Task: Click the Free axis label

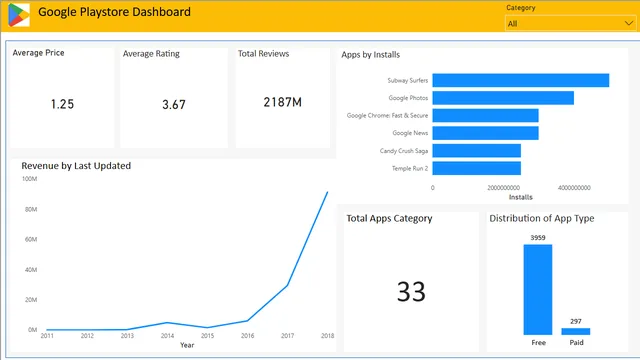Action: pos(538,342)
